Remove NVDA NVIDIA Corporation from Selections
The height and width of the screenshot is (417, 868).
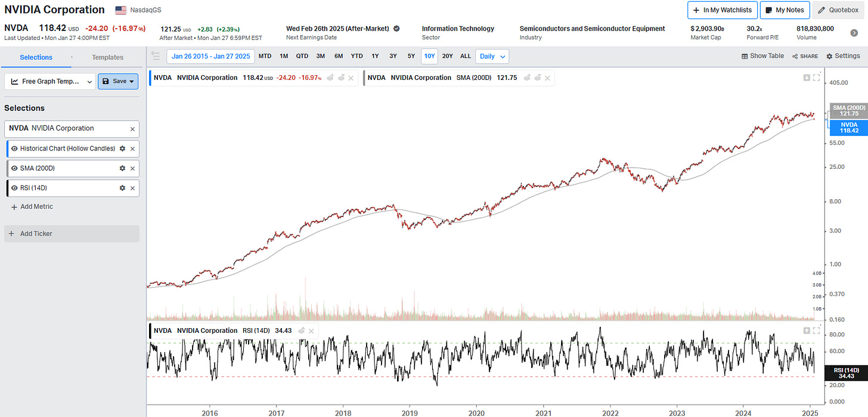pos(132,128)
